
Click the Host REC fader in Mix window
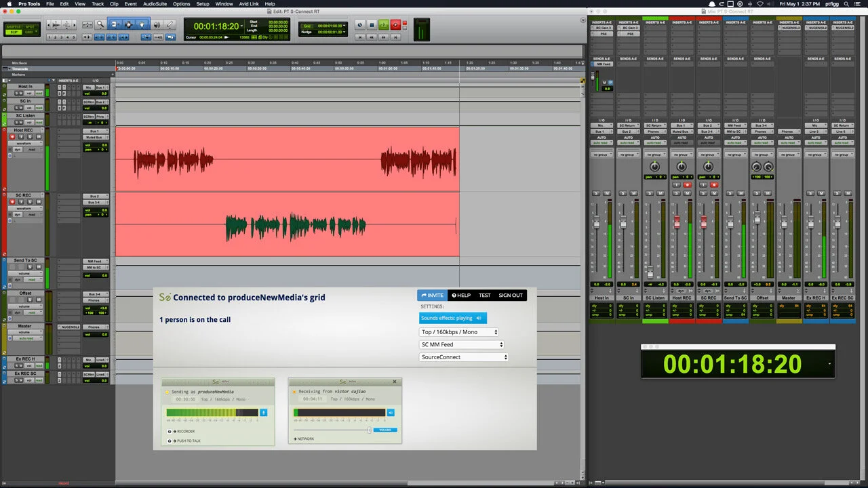click(676, 222)
